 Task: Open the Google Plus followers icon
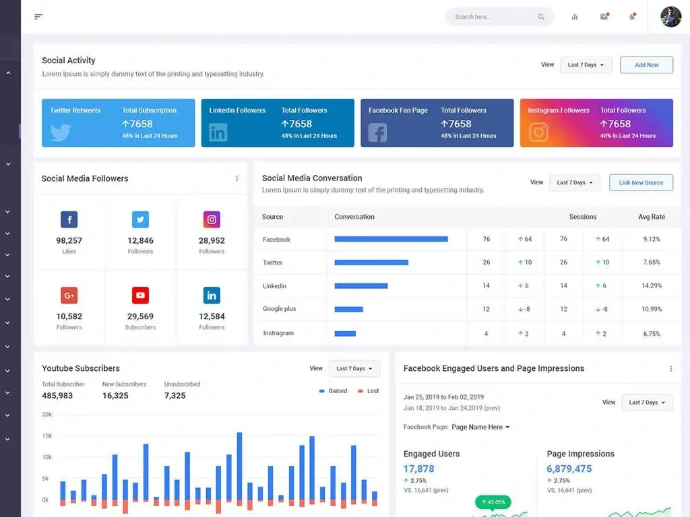point(69,295)
